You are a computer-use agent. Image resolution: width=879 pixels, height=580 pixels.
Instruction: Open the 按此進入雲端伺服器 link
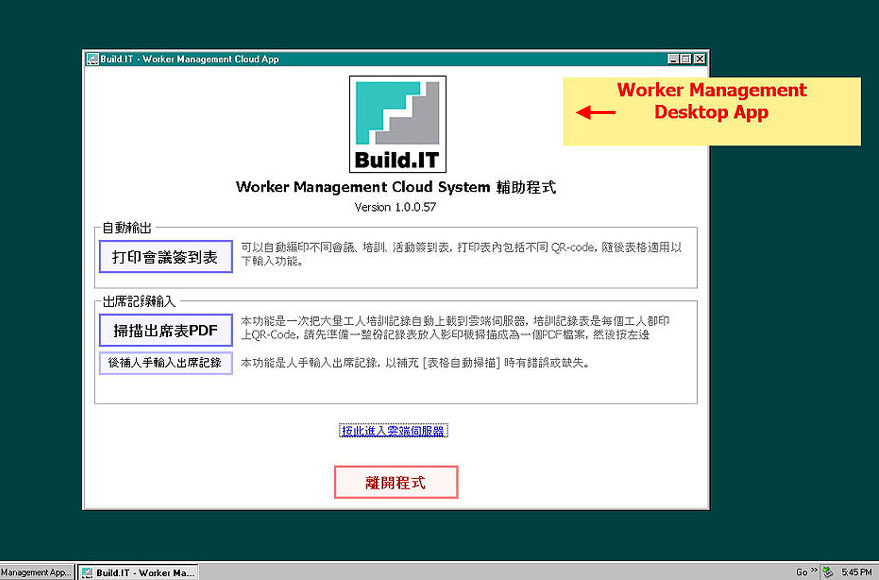point(393,430)
